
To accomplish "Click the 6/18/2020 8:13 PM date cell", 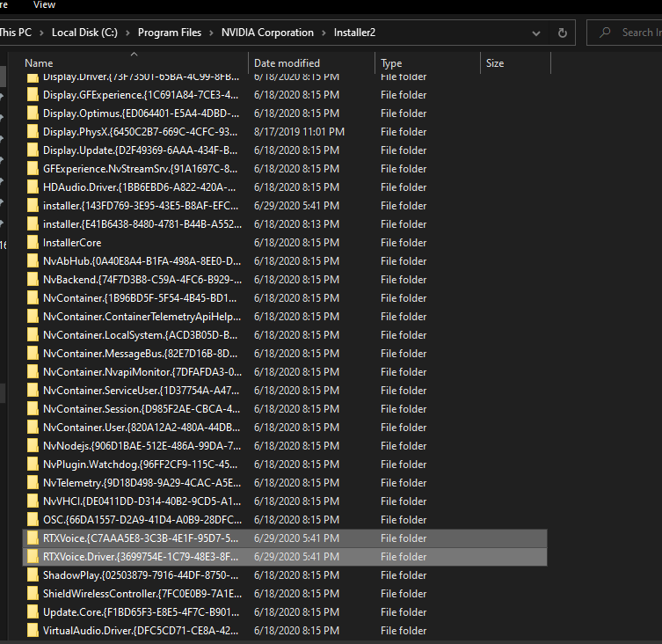I will 296,224.
